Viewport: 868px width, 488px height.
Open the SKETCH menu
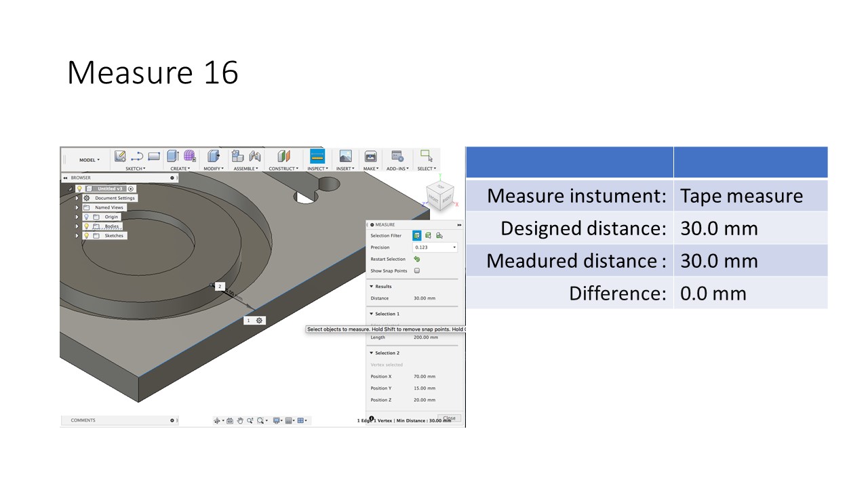(135, 169)
